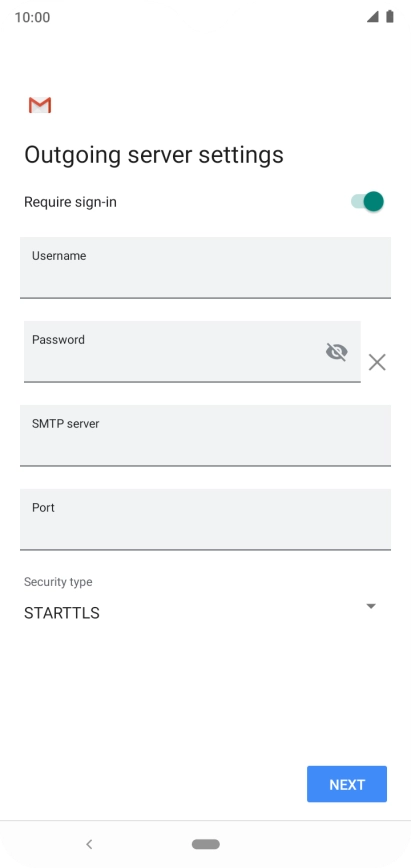Focus the Username input field
411x868 pixels.
tap(206, 267)
